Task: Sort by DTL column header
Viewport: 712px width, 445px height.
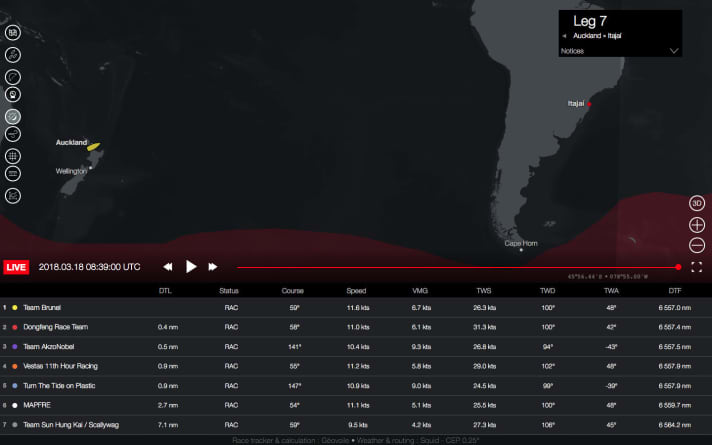Action: pyautogui.click(x=165, y=291)
